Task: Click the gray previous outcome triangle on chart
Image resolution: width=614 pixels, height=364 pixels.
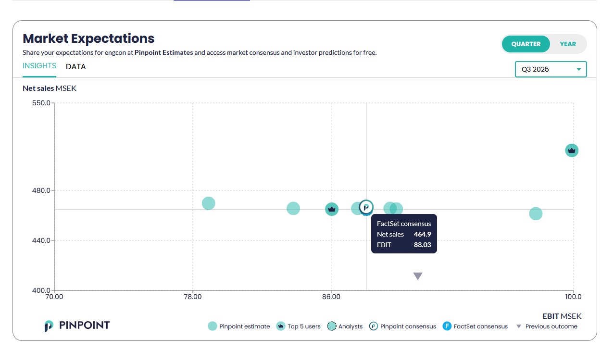Action: (x=418, y=276)
